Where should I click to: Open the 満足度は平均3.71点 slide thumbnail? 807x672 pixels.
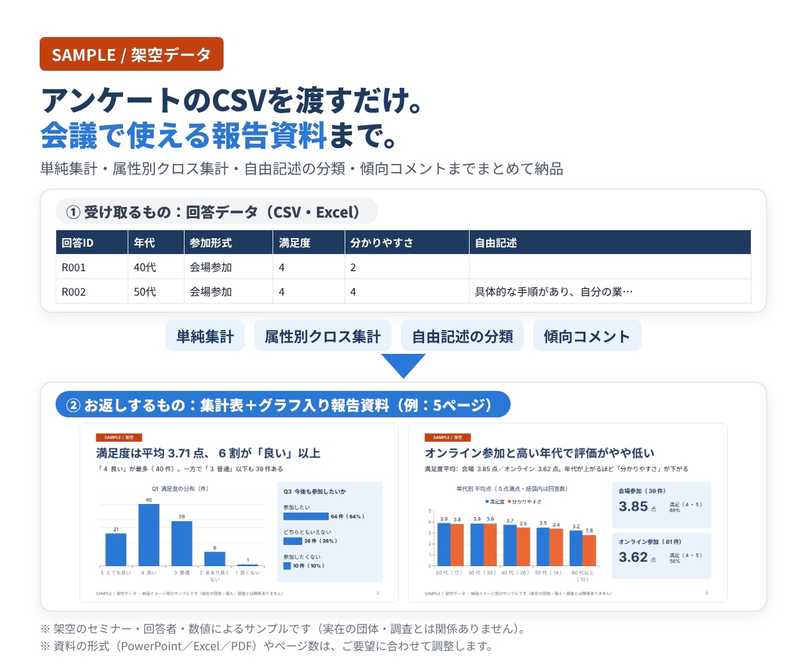[239, 513]
